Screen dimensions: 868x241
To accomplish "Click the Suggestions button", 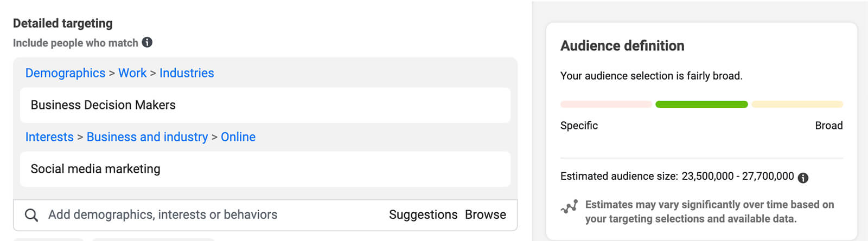I will pos(423,215).
